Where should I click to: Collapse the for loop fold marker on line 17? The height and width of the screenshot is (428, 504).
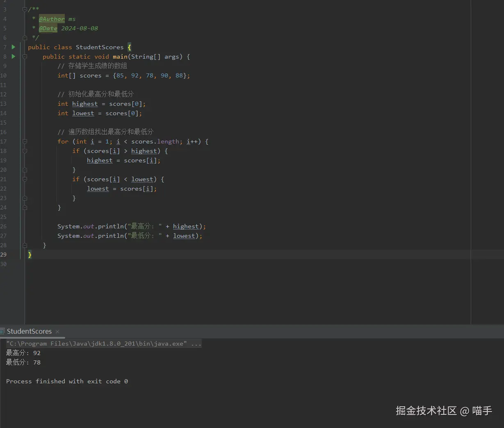click(x=25, y=141)
